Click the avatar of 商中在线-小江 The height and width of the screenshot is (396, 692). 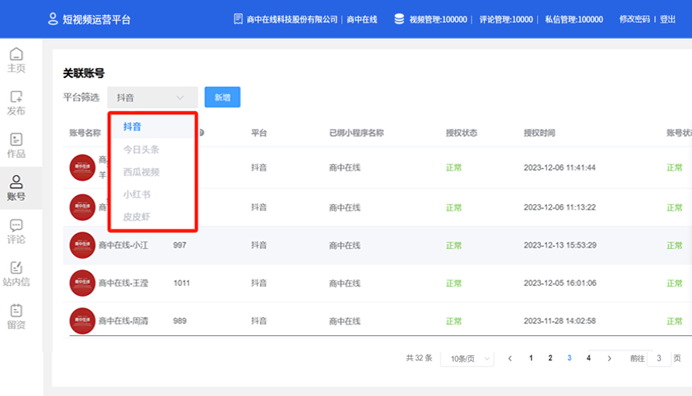coord(82,245)
